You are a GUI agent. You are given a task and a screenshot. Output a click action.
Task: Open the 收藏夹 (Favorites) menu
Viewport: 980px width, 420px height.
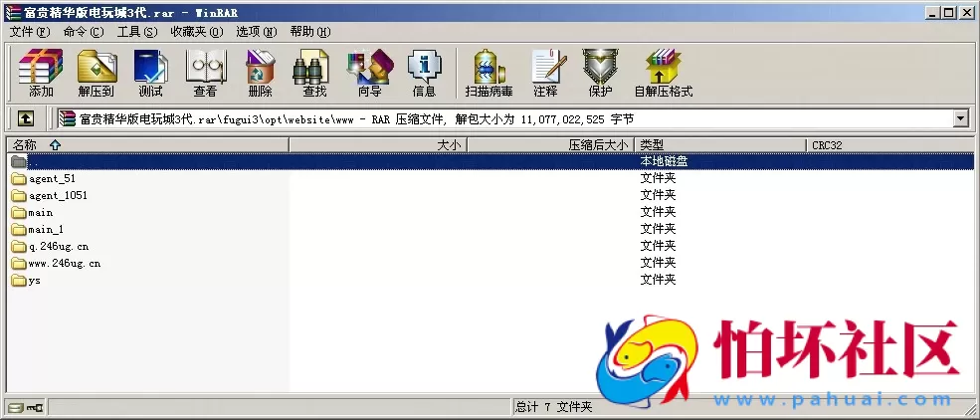[x=197, y=31]
